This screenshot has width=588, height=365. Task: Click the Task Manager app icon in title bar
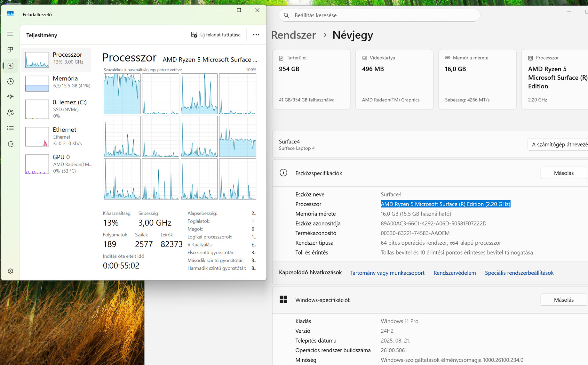[x=10, y=14]
